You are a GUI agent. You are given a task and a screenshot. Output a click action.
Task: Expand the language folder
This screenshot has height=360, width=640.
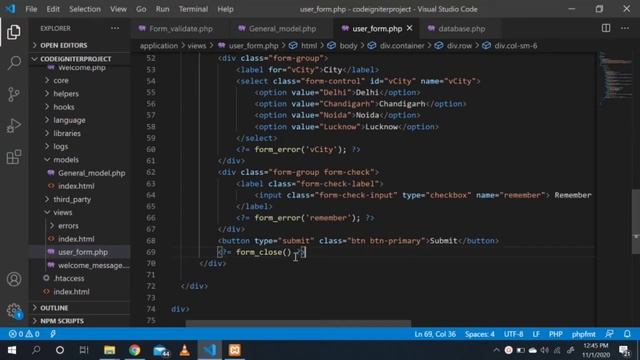[69, 120]
